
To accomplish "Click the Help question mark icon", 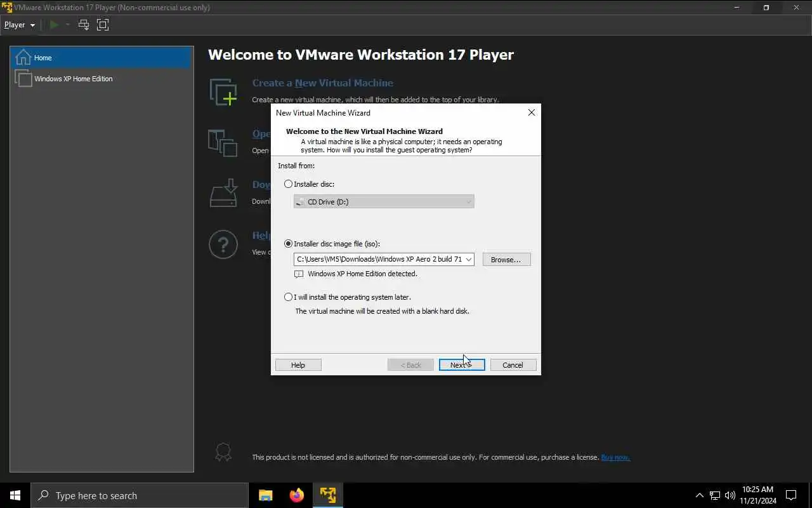I will [x=223, y=244].
